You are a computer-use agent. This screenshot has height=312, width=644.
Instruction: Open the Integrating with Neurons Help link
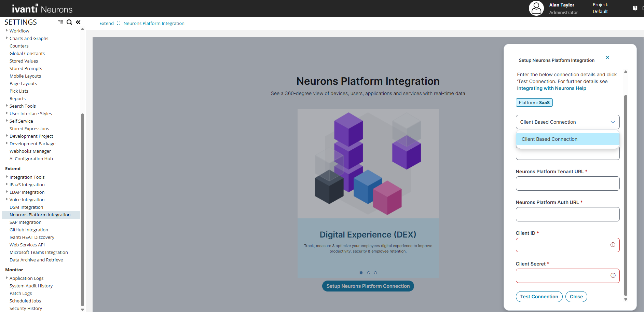coord(551,88)
